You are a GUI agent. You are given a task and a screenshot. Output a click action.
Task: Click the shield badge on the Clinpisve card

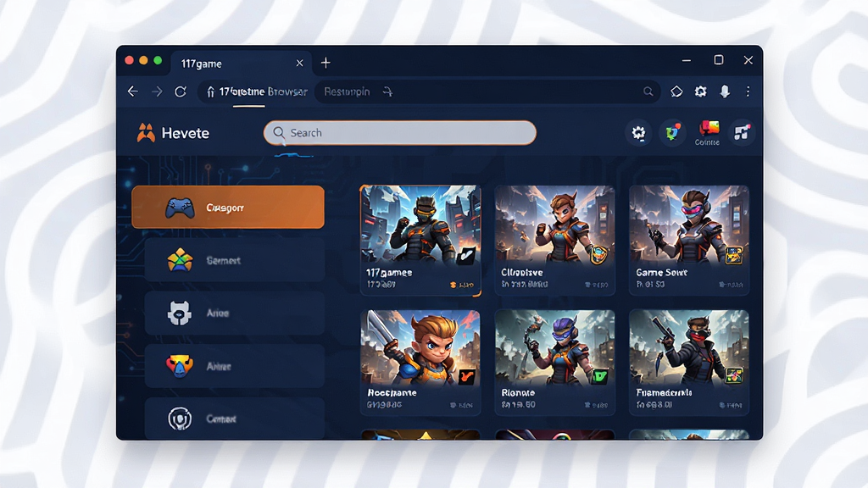[599, 254]
